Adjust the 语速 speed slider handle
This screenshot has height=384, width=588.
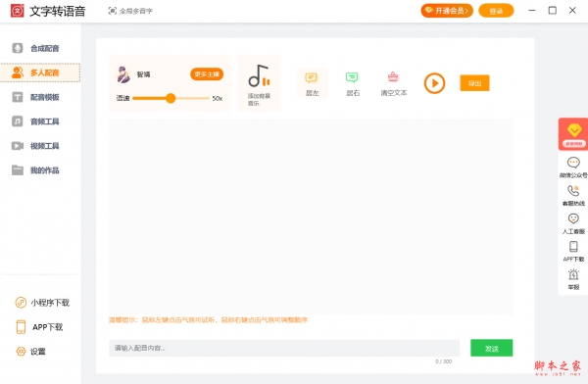coord(171,98)
